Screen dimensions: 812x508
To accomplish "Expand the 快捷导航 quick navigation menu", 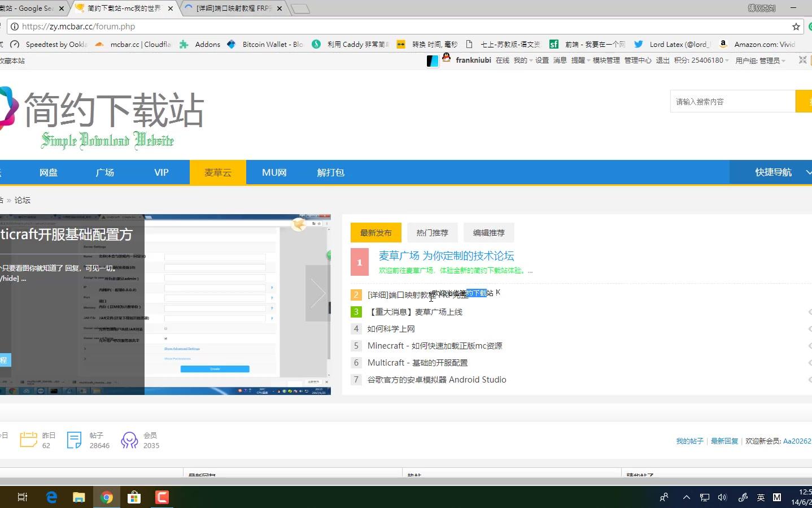I will (x=774, y=172).
